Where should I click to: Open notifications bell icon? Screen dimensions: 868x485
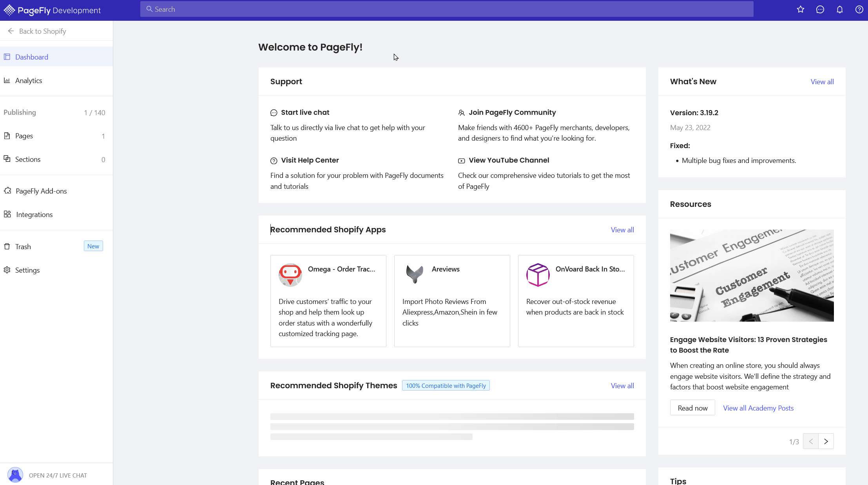coord(839,9)
